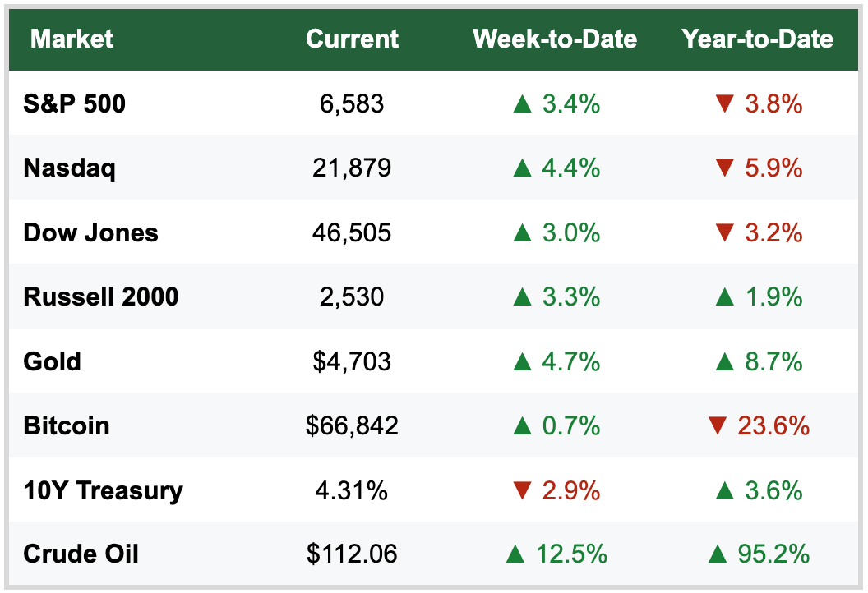868x593 pixels.
Task: Select the Crude Oil row label
Action: [81, 554]
